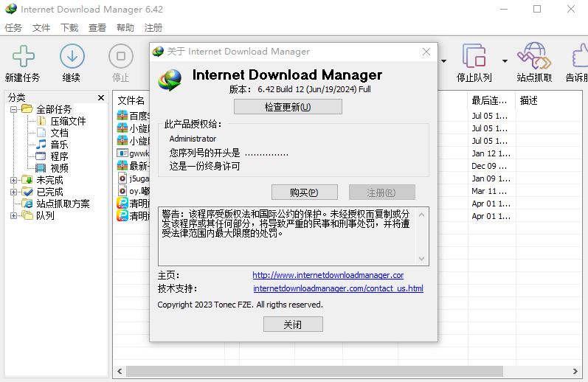Select the Finished (已完成) folder

click(49, 192)
